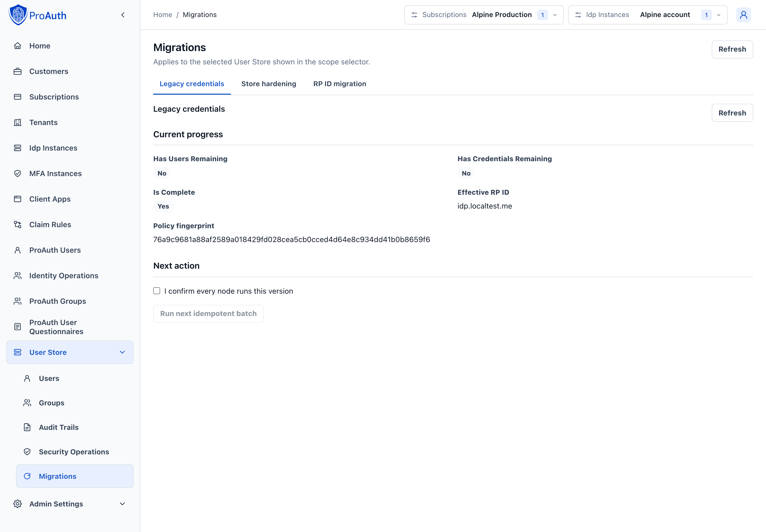
Task: Collapse the User Store section chevron
Action: click(x=122, y=352)
